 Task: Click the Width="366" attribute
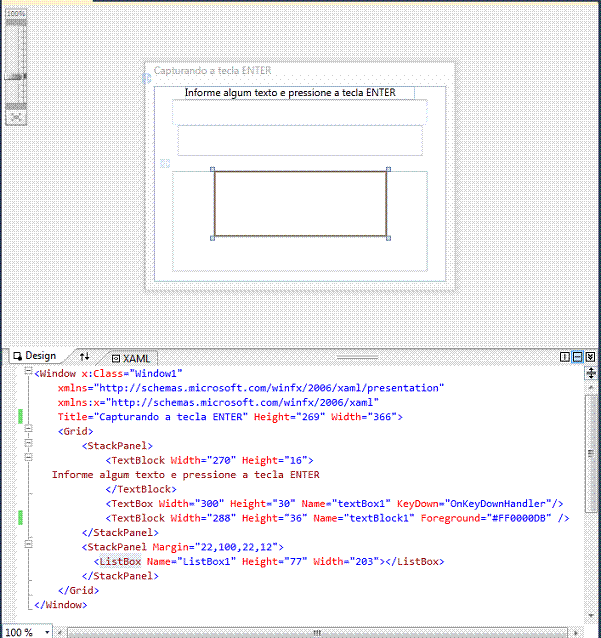(364, 417)
